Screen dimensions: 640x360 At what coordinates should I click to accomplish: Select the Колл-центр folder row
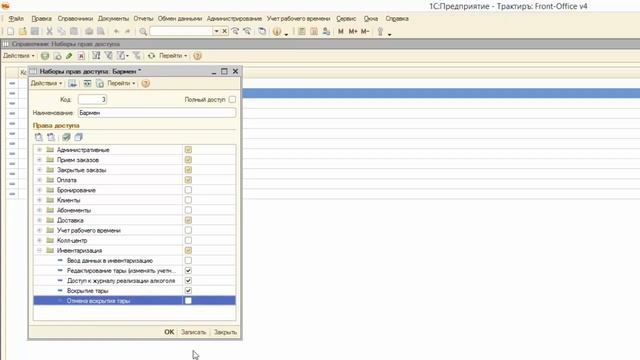[134, 240]
